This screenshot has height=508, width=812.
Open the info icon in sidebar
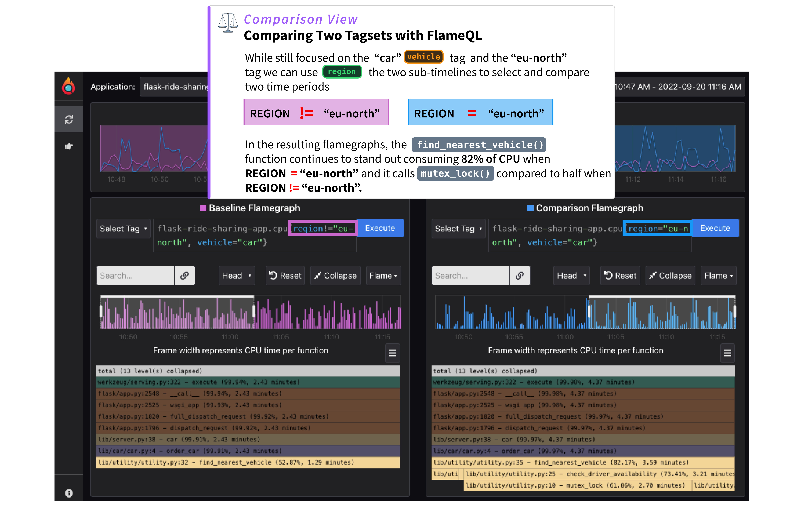click(69, 493)
